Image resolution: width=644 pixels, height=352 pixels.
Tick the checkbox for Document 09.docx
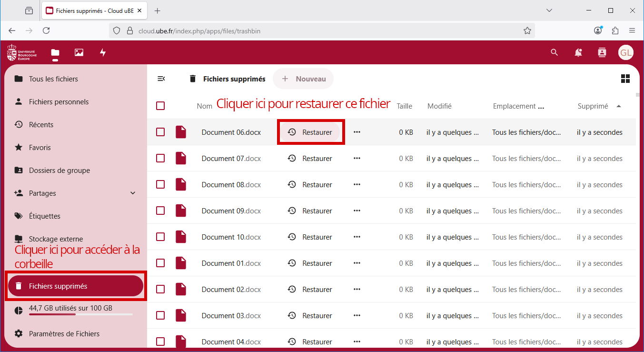pos(160,211)
